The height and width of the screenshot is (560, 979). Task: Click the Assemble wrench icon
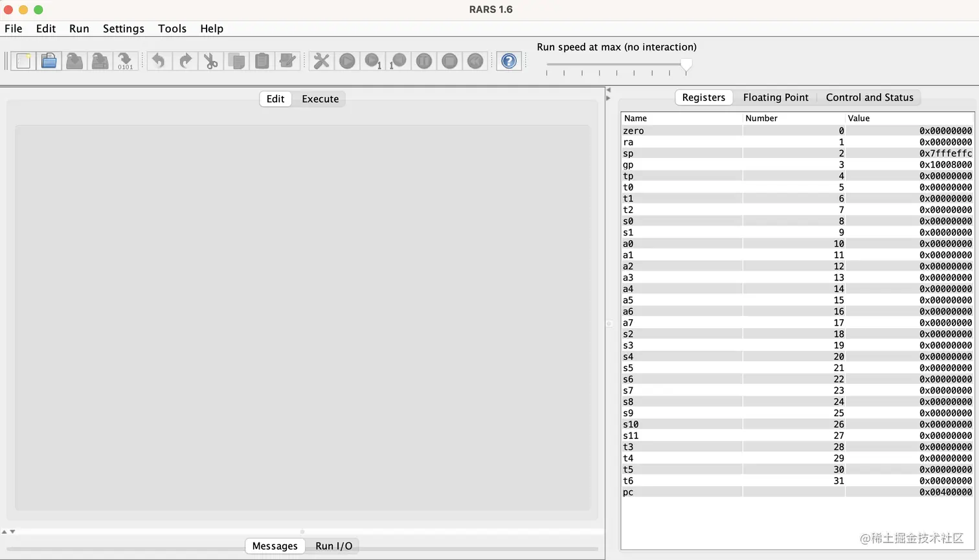321,61
